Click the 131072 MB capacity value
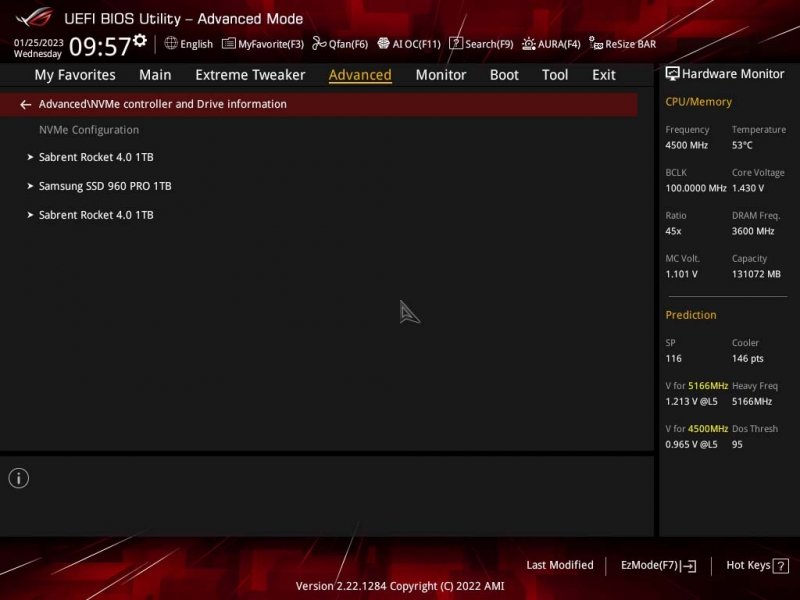The image size is (800, 600). (x=756, y=274)
